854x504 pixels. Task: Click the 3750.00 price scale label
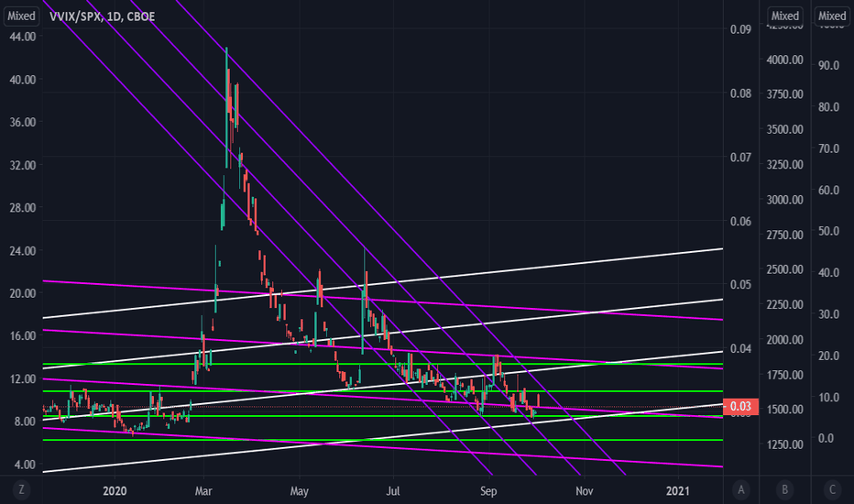pos(785,94)
